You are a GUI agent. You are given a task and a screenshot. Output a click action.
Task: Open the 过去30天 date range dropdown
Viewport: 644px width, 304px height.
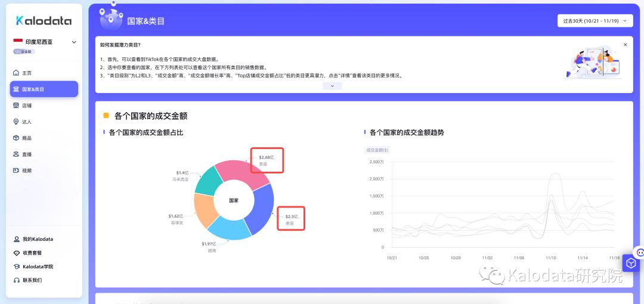[x=595, y=20]
